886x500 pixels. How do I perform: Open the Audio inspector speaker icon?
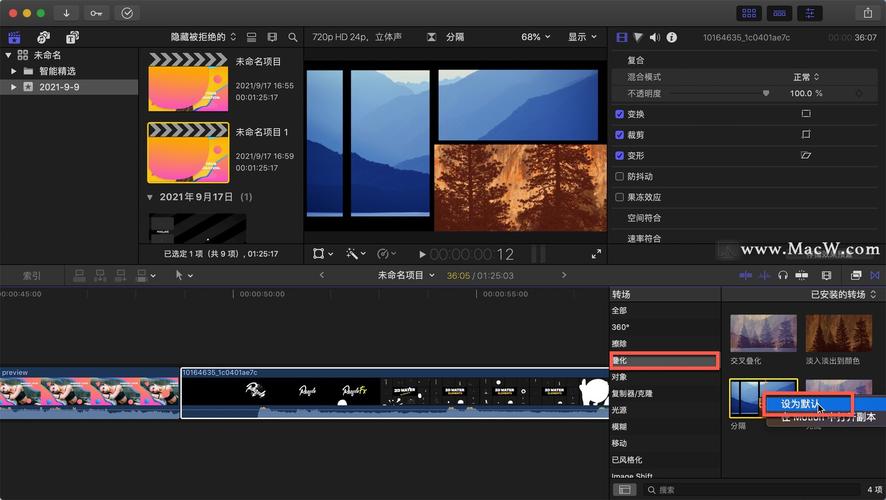click(654, 37)
